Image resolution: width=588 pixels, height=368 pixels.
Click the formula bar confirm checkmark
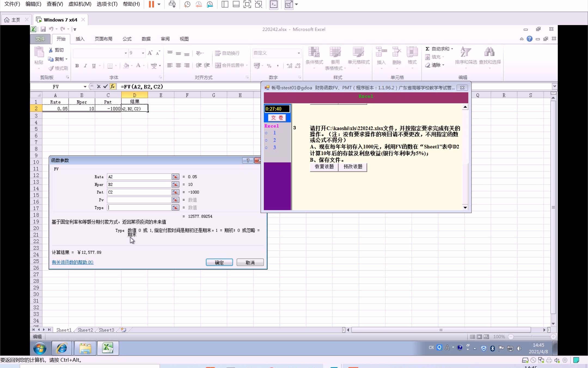point(105,87)
